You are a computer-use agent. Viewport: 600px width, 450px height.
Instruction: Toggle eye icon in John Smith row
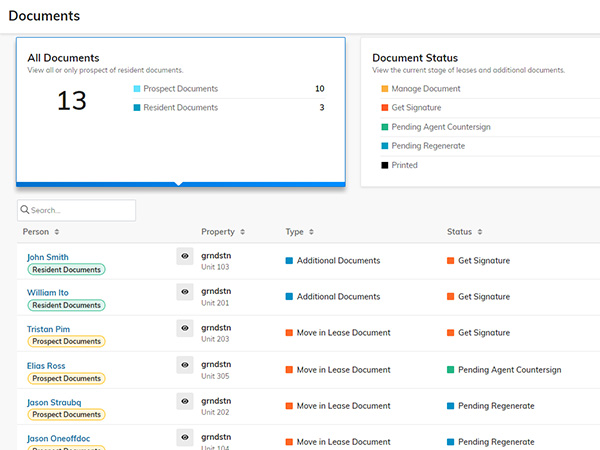pyautogui.click(x=185, y=256)
